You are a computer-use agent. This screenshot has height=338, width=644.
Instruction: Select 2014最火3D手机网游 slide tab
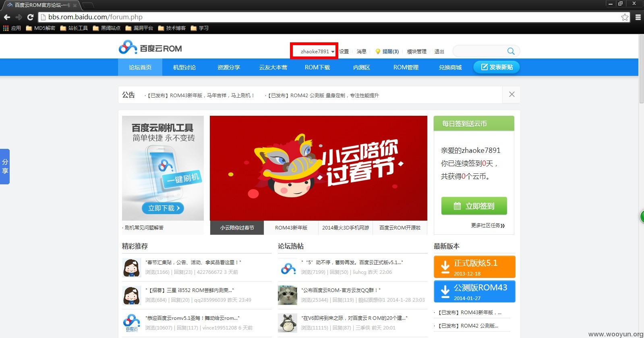tap(346, 228)
